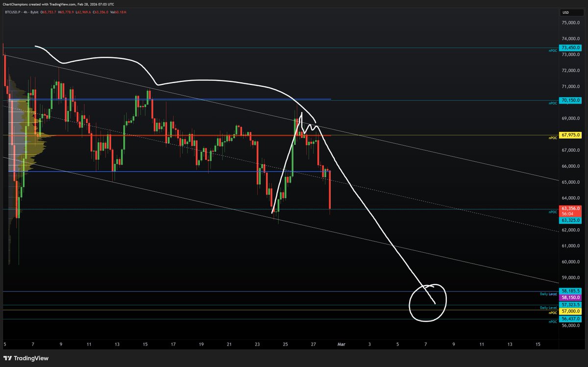Screen dimensions: 588x367
Task: Click the close value 63,356.0 in legend
Action: pos(101,12)
